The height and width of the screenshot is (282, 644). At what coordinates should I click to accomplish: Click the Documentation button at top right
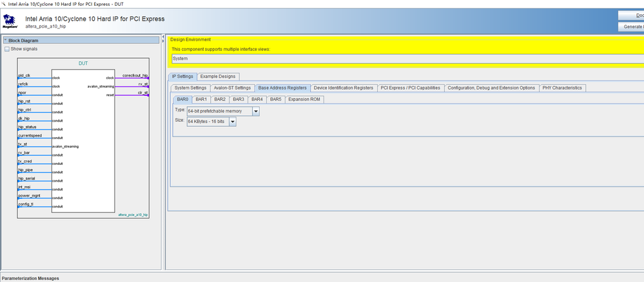click(x=631, y=15)
